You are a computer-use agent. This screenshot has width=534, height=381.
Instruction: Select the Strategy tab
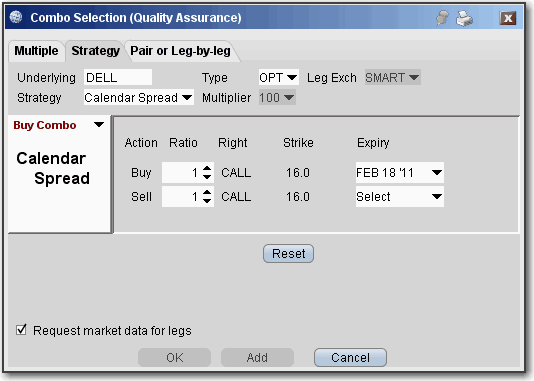pos(95,51)
